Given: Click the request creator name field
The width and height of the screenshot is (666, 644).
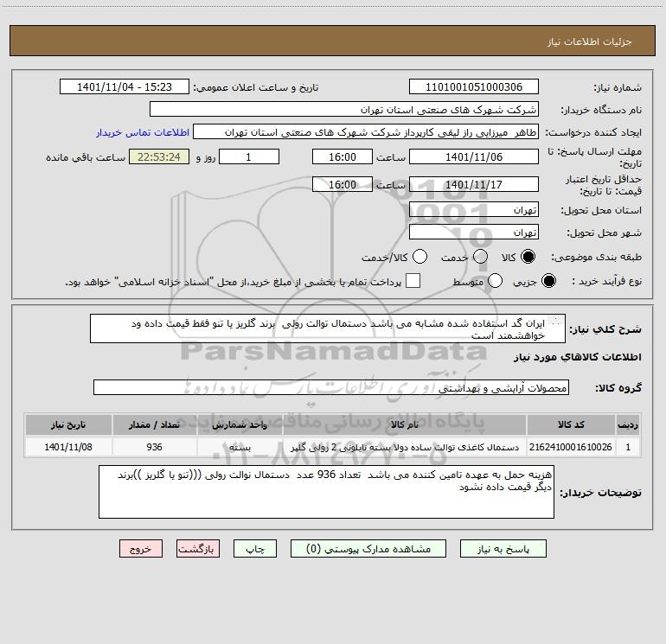Looking at the screenshot, I should 366,132.
